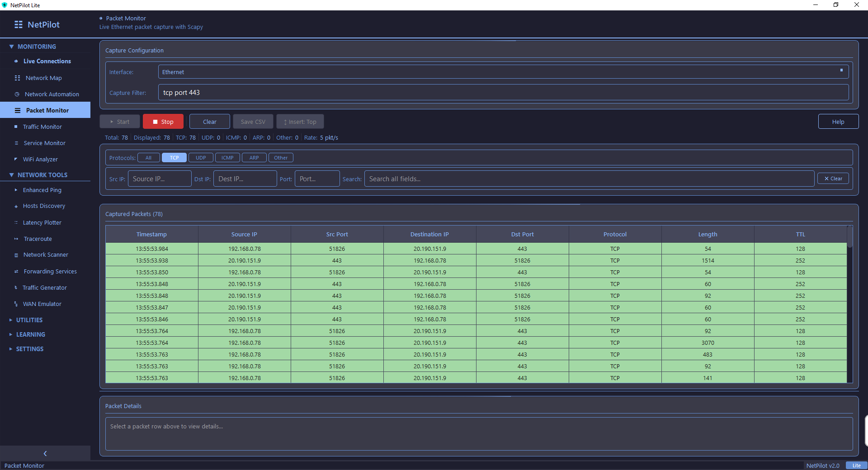This screenshot has width=868, height=470.
Task: Start the Network Scanner tool
Action: pos(45,254)
